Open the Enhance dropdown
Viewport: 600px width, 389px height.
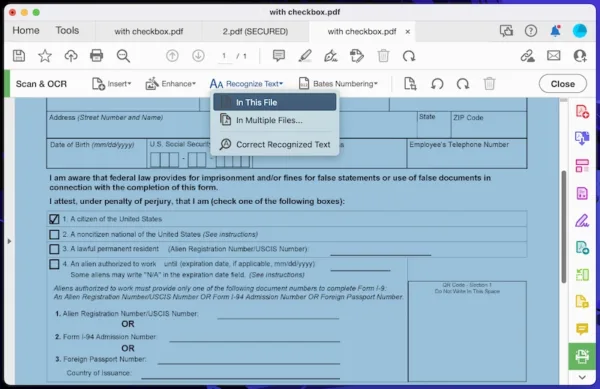(x=171, y=84)
